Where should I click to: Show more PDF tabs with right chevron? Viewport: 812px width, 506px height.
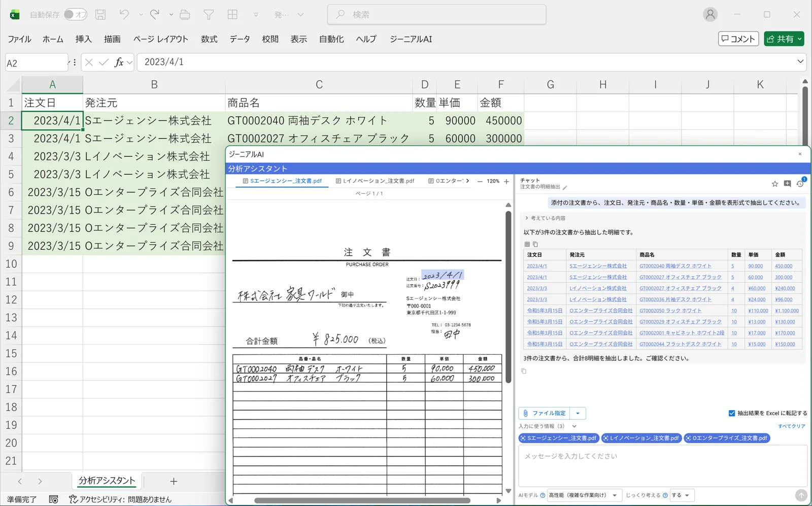467,181
